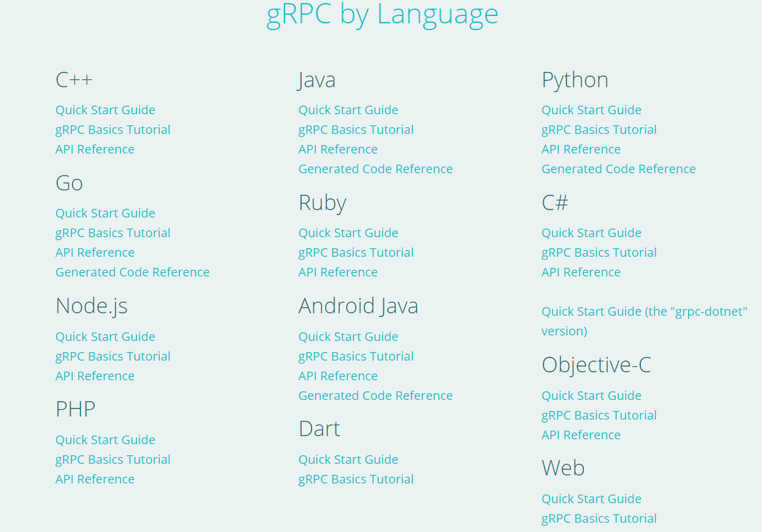
Task: Open the Objective-C Quick Start Guide
Action: click(x=591, y=396)
